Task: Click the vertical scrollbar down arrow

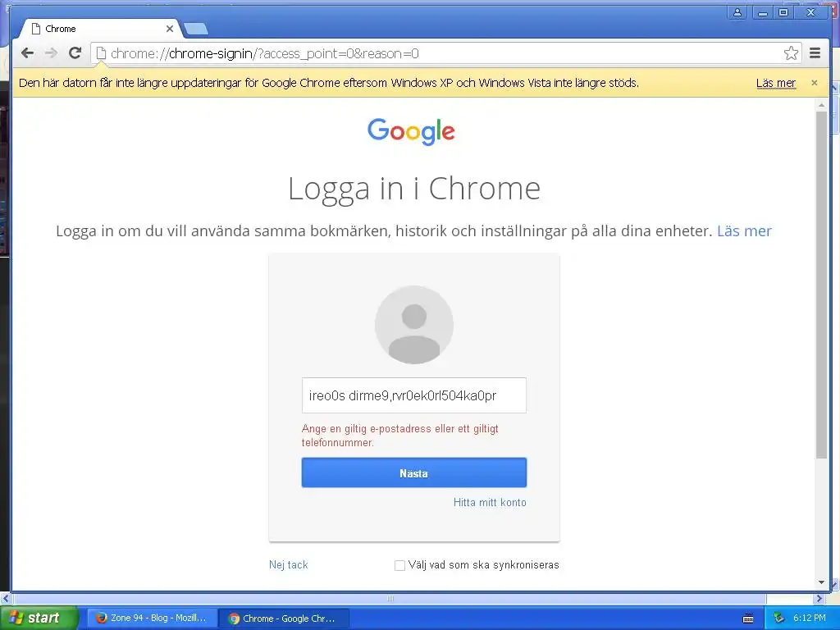Action: coord(821,582)
